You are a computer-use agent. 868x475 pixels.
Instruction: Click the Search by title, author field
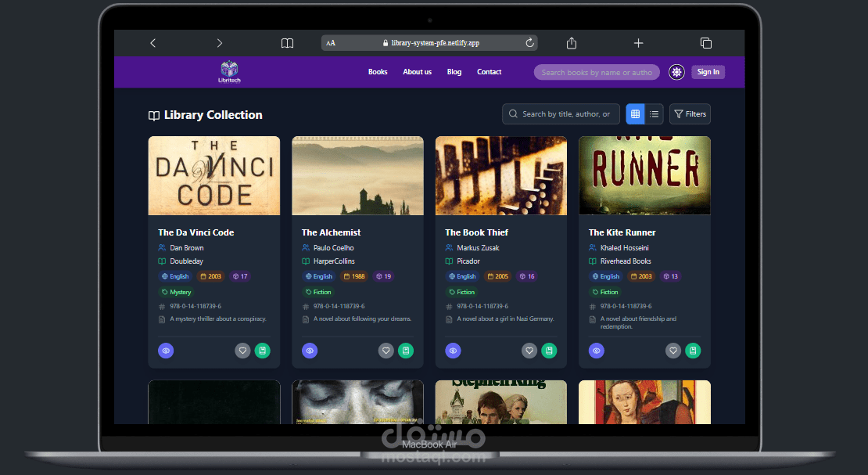tap(561, 113)
